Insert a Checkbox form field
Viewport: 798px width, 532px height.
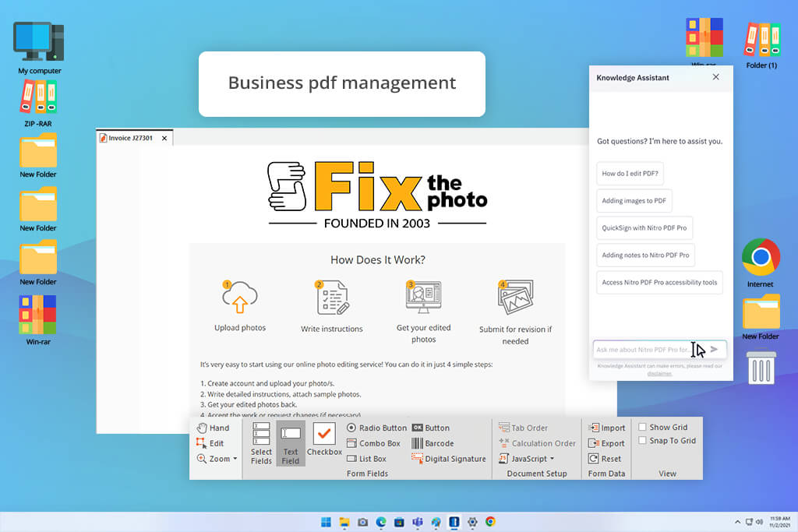(324, 439)
